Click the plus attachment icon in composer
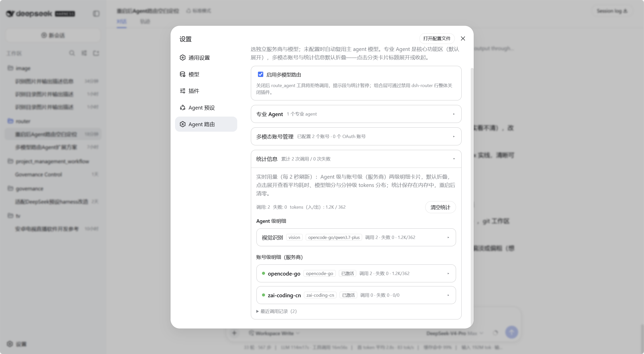This screenshot has height=354, width=644. click(x=234, y=333)
